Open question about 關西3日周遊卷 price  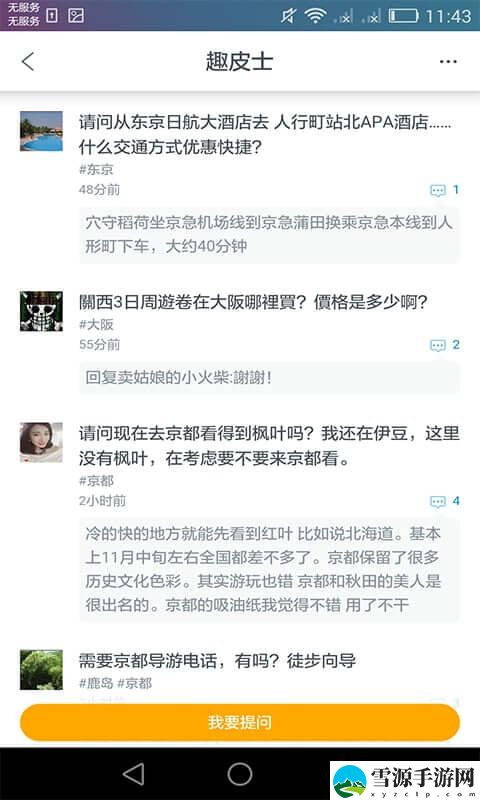coord(253,302)
